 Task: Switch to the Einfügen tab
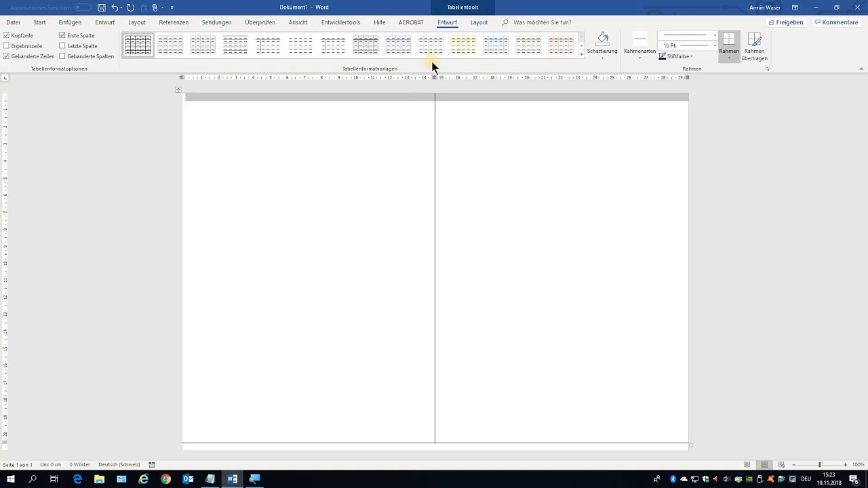tap(70, 22)
